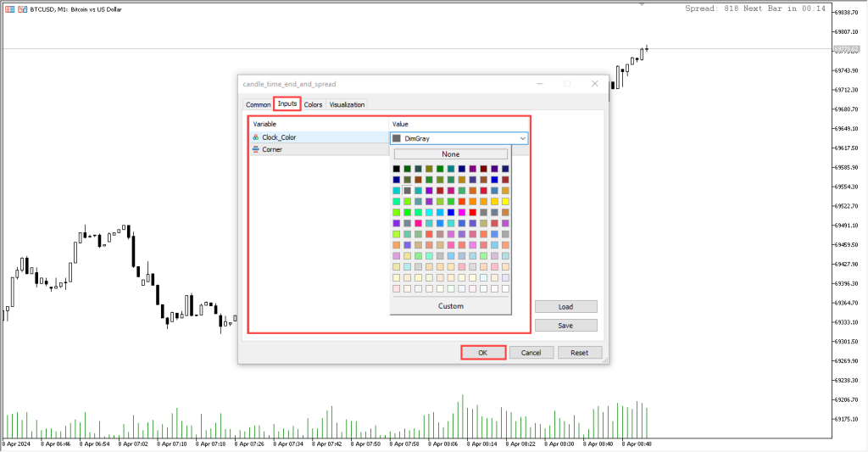868x452 pixels.
Task: Click the 8 Apr 2024 time label
Action: pos(17,444)
